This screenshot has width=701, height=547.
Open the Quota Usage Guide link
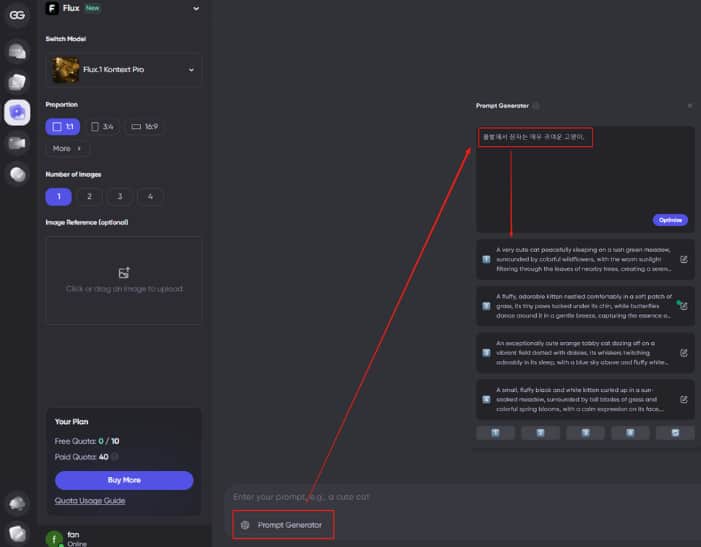[90, 501]
